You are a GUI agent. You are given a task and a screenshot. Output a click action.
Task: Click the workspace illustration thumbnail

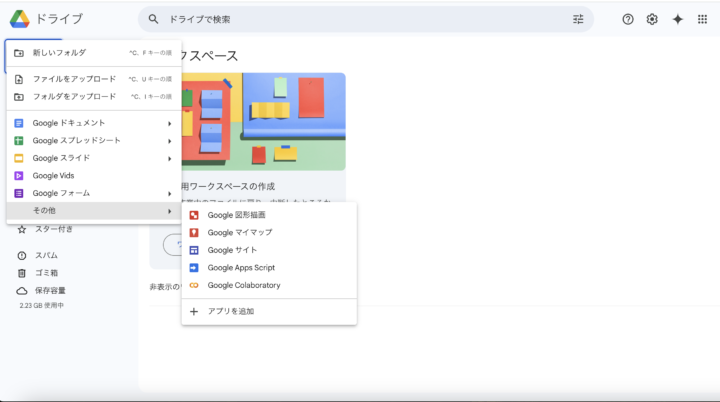[264, 122]
